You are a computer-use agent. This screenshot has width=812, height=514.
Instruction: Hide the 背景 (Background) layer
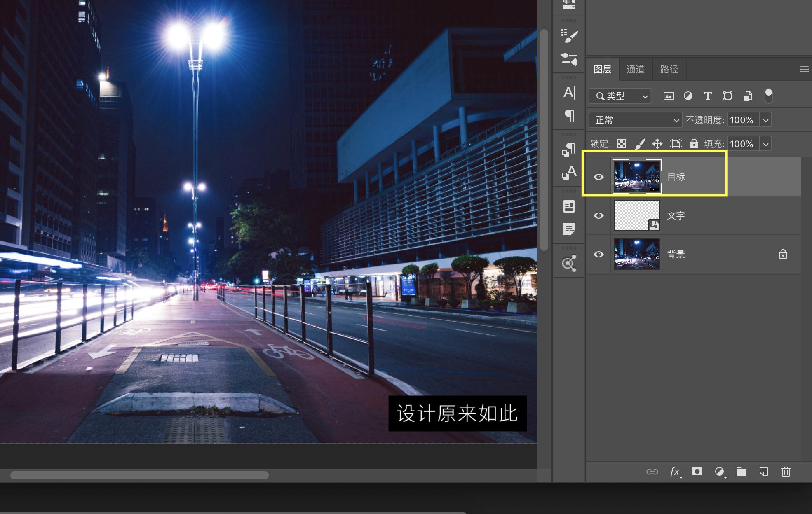click(598, 254)
